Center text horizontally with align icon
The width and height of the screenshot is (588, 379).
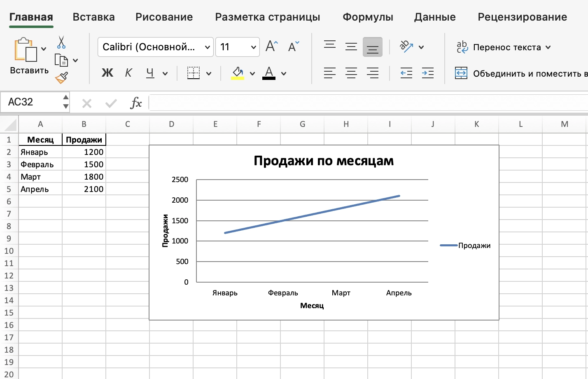point(351,73)
